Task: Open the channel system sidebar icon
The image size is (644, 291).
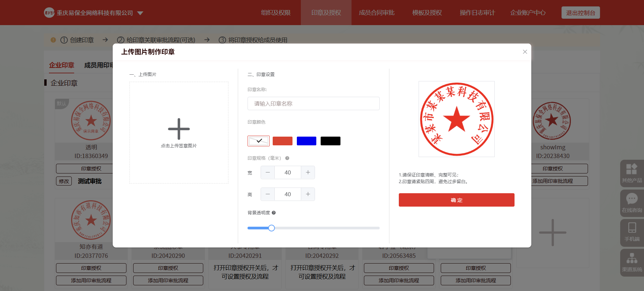Action: click(x=632, y=262)
